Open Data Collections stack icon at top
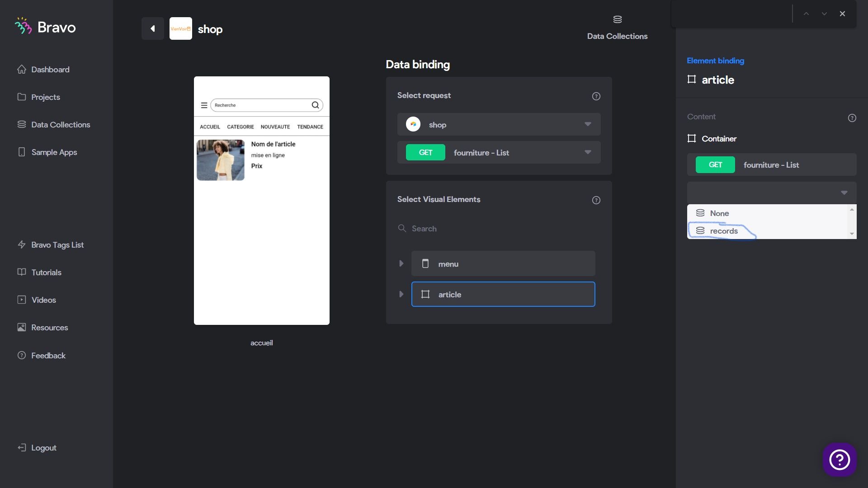Screen dimensions: 868x488 tap(618, 19)
